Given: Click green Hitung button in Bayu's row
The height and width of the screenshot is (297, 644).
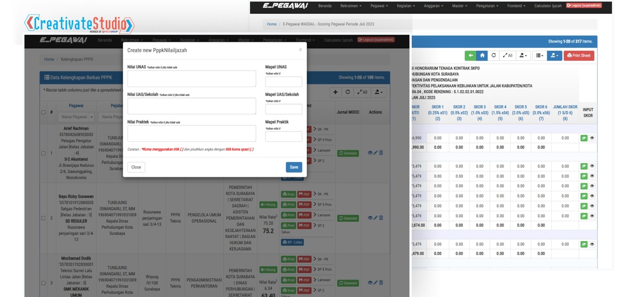Looking at the screenshot, I should (268, 204).
